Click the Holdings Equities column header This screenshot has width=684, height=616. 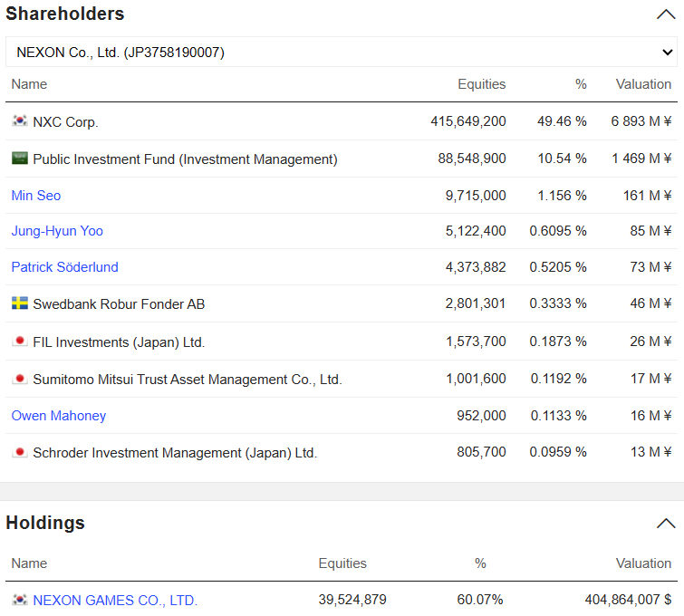[x=342, y=563]
